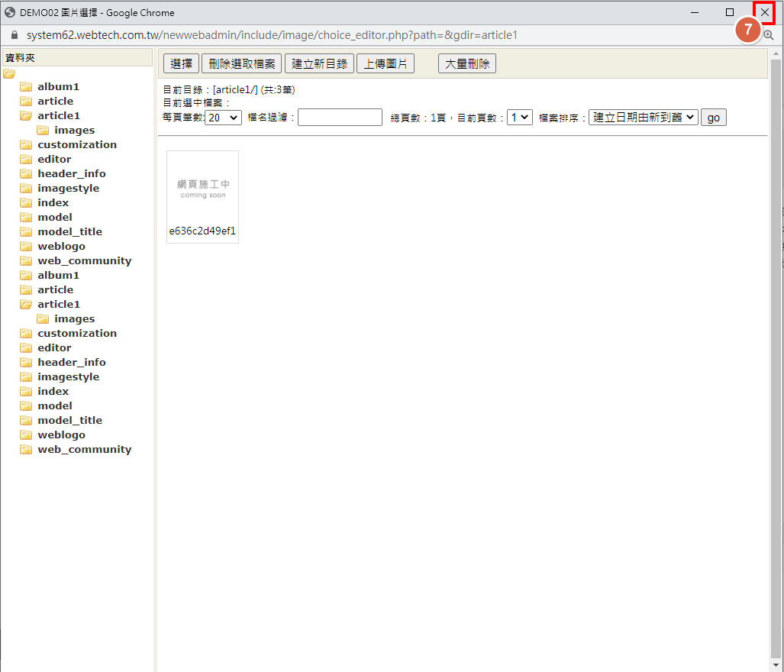Open the topmost header_info folder in tree
This screenshot has height=672, width=784.
pyautogui.click(x=72, y=174)
